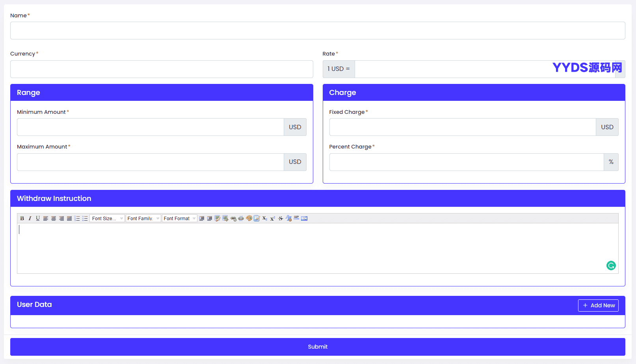Submit the withdraw method form
The height and width of the screenshot is (364, 636).
318,347
